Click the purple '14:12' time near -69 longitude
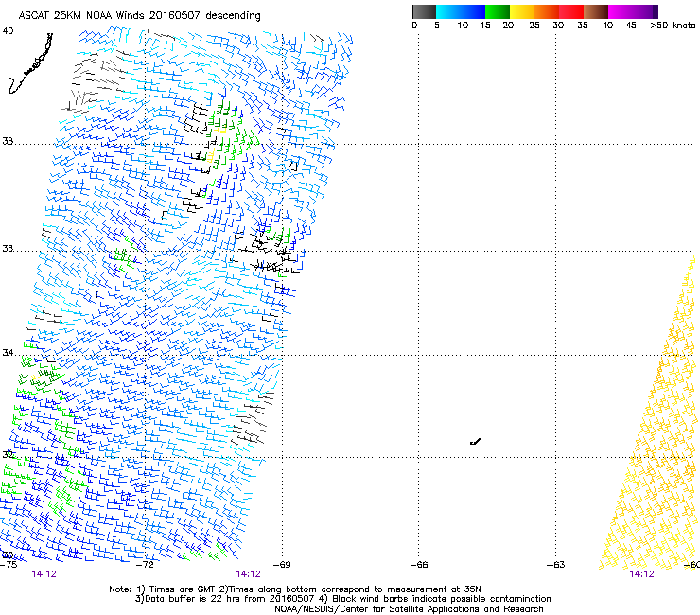This screenshot has height=615, width=700. pos(248,574)
